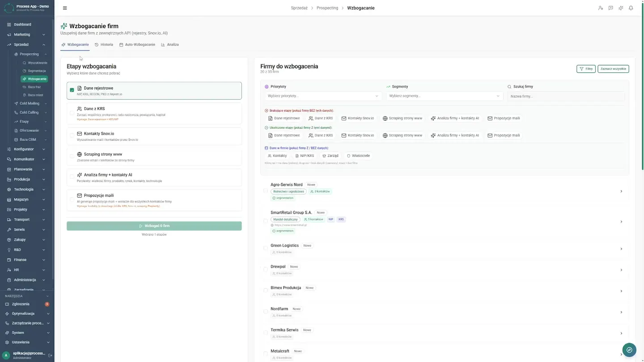Expand the Produkcja sidebar section

tap(44, 179)
